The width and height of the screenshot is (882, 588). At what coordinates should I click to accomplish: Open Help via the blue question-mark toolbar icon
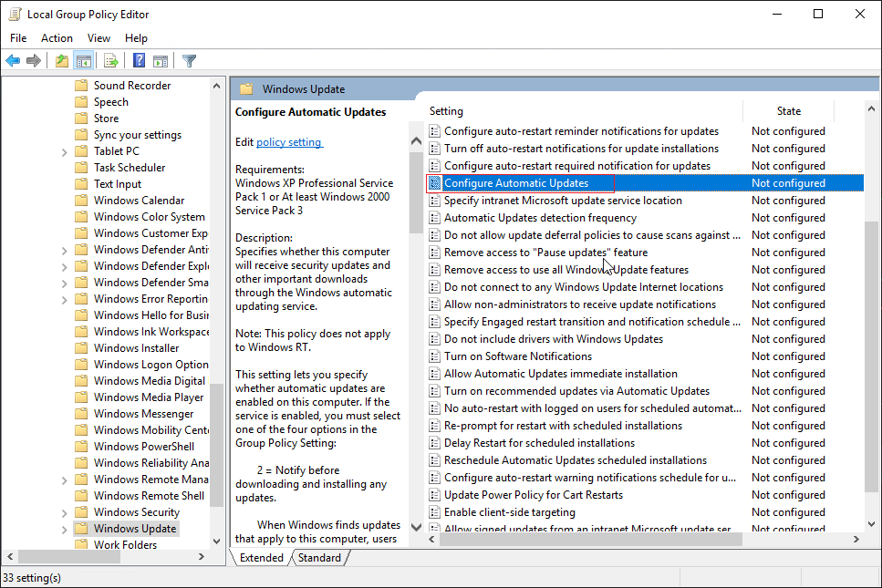[x=139, y=61]
